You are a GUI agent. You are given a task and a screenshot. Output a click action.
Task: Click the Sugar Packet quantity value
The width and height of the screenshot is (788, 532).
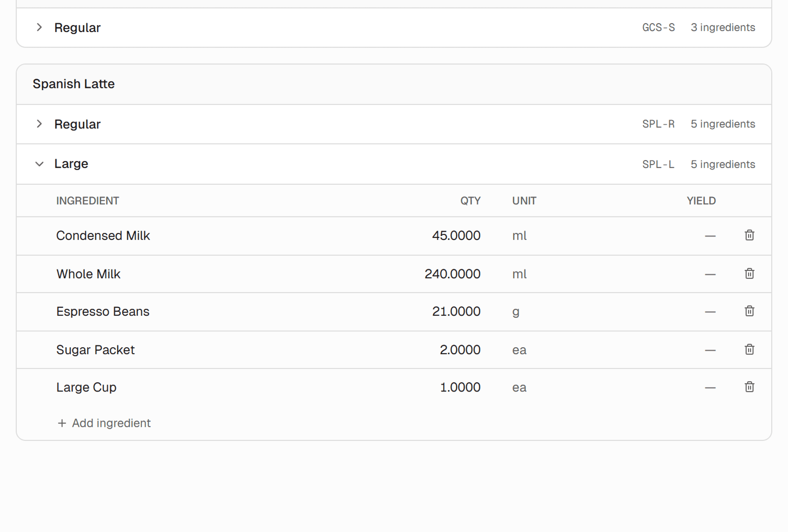(x=460, y=350)
